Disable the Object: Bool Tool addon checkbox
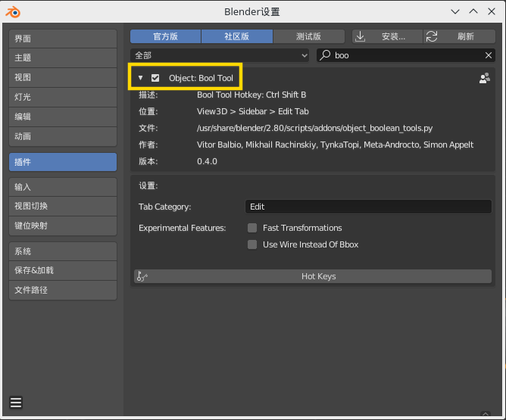Viewport: 506px width, 420px height. tap(155, 78)
